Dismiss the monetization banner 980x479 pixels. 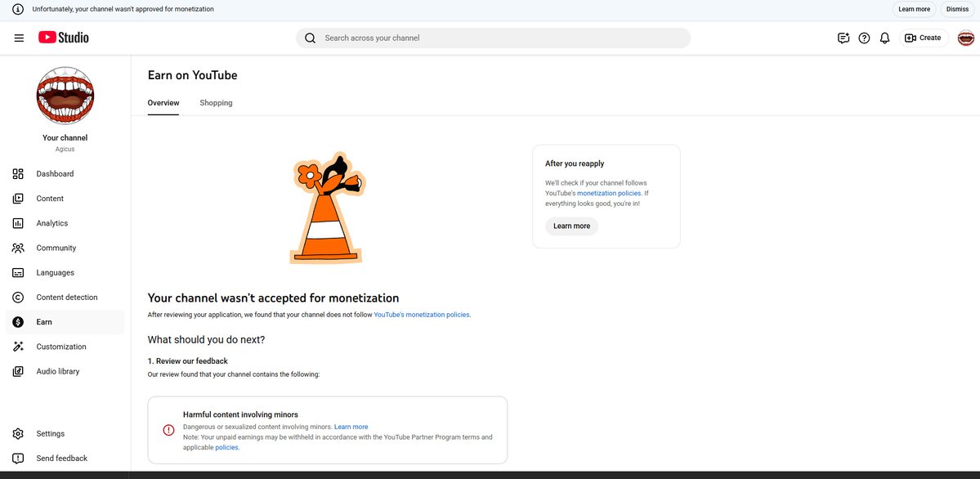click(x=957, y=9)
